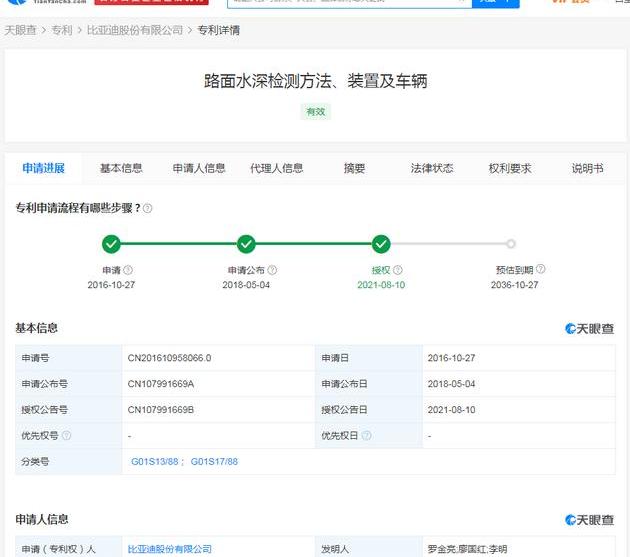Open the 权利要求 tab
The height and width of the screenshot is (557, 630).
tap(510, 168)
